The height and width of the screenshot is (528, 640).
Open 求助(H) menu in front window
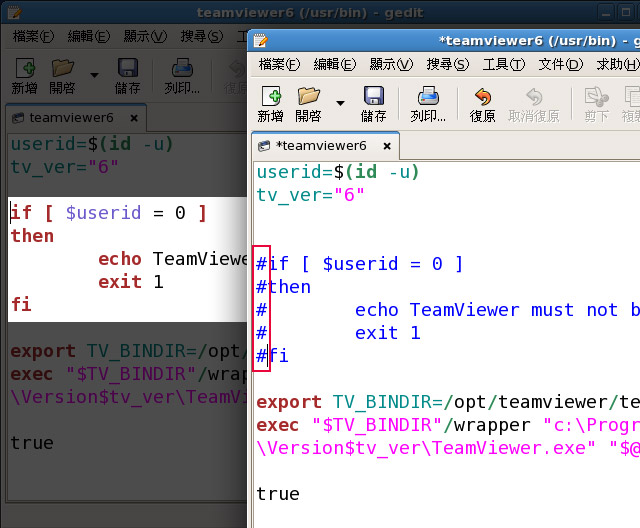coord(618,64)
